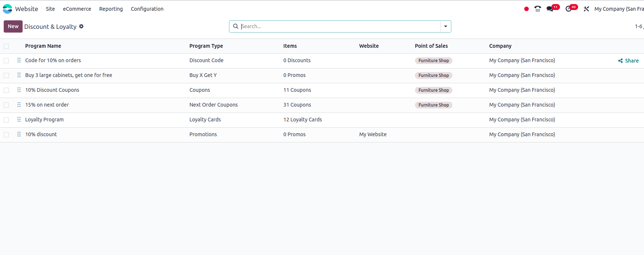Open the 10% discount promotion
The width and height of the screenshot is (644, 255).
[41, 134]
